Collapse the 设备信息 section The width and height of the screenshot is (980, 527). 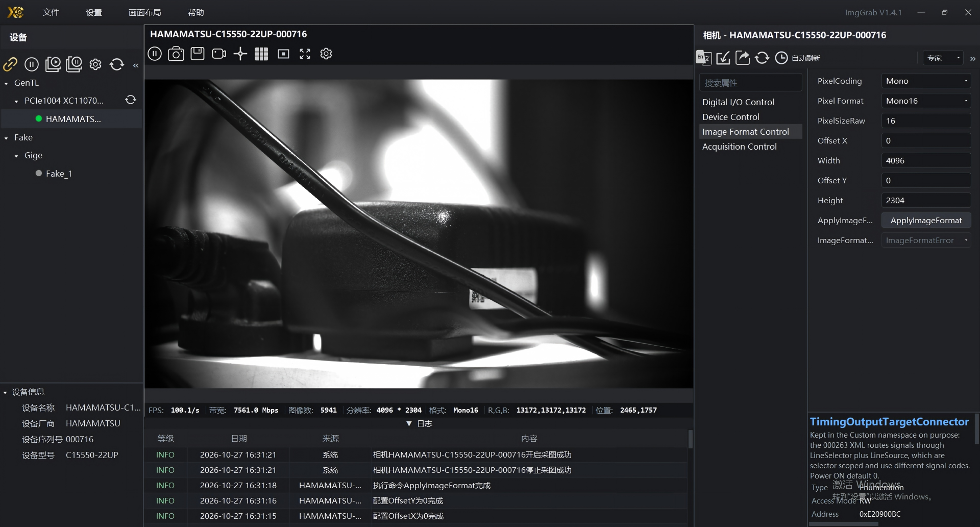pyautogui.click(x=5, y=392)
